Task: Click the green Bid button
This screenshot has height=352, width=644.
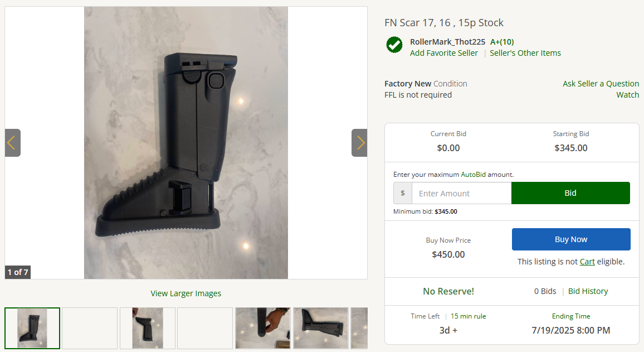Action: pyautogui.click(x=570, y=193)
